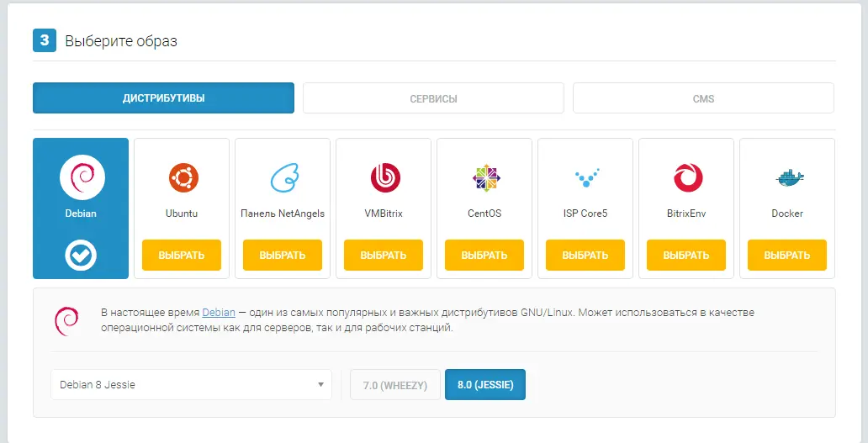Image resolution: width=868 pixels, height=443 pixels.
Task: Click ВЫБРАТЬ under ISP Core5
Action: (x=585, y=255)
